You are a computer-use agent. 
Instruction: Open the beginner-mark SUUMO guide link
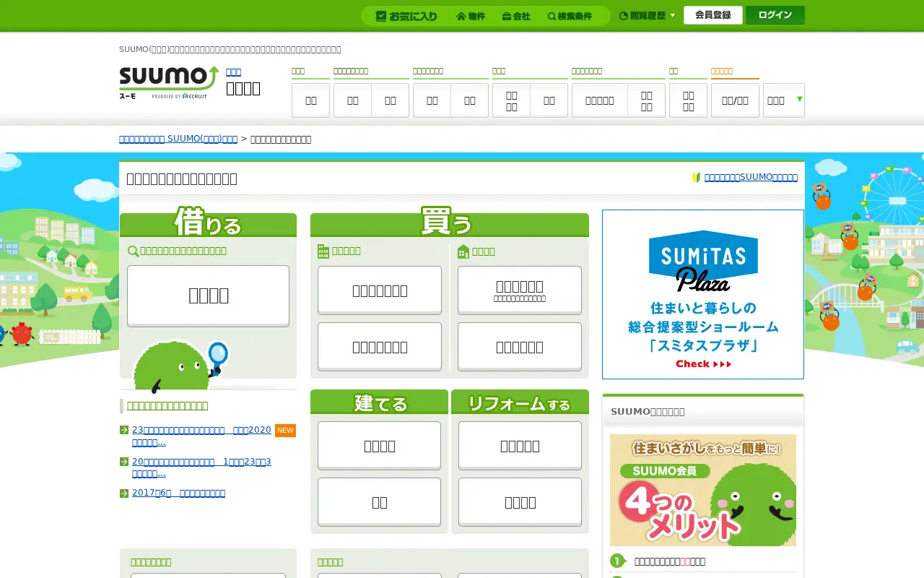[x=751, y=177]
